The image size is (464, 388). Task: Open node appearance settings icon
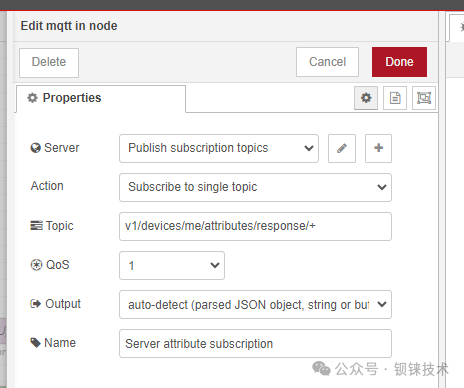coord(424,98)
